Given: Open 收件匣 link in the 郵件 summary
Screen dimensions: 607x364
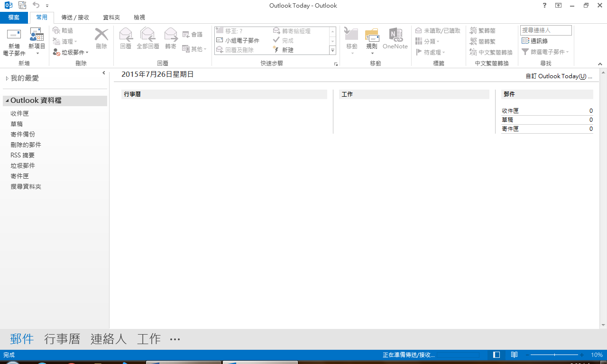Looking at the screenshot, I should pos(510,111).
